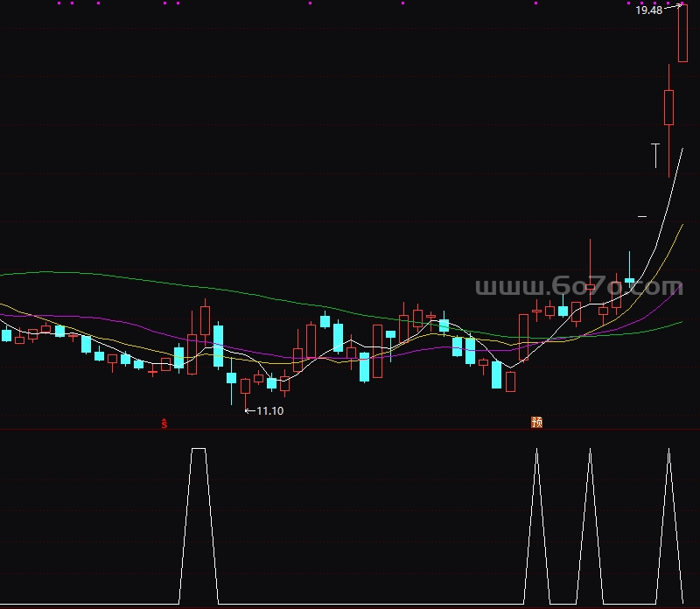Screen dimensions: 700x609
Task: Select the 19.48 high price label
Action: click(x=648, y=10)
